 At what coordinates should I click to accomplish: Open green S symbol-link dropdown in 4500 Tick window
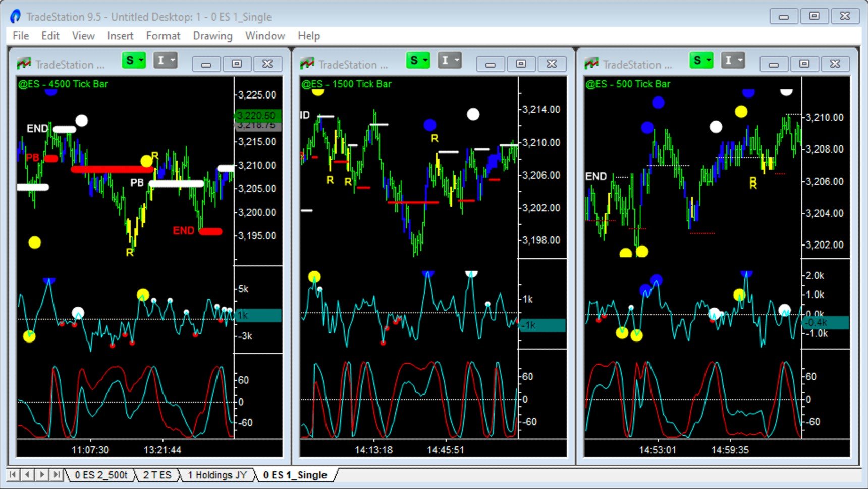[x=134, y=61]
